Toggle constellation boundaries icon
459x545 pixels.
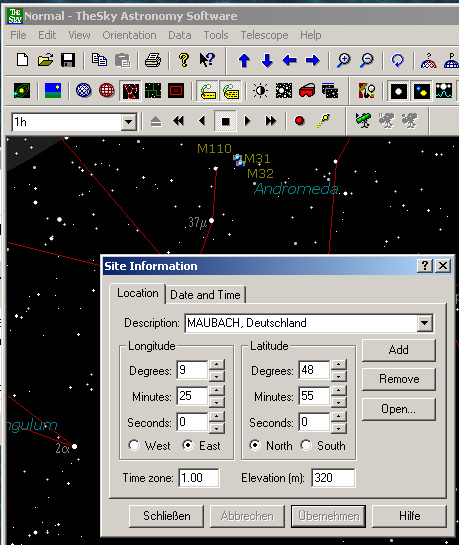(x=153, y=91)
